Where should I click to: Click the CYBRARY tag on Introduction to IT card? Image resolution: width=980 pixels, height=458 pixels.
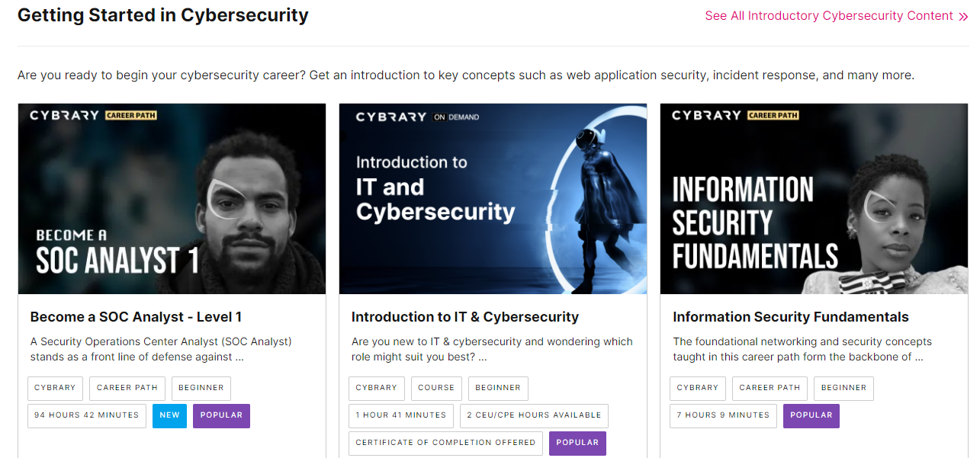click(x=377, y=388)
